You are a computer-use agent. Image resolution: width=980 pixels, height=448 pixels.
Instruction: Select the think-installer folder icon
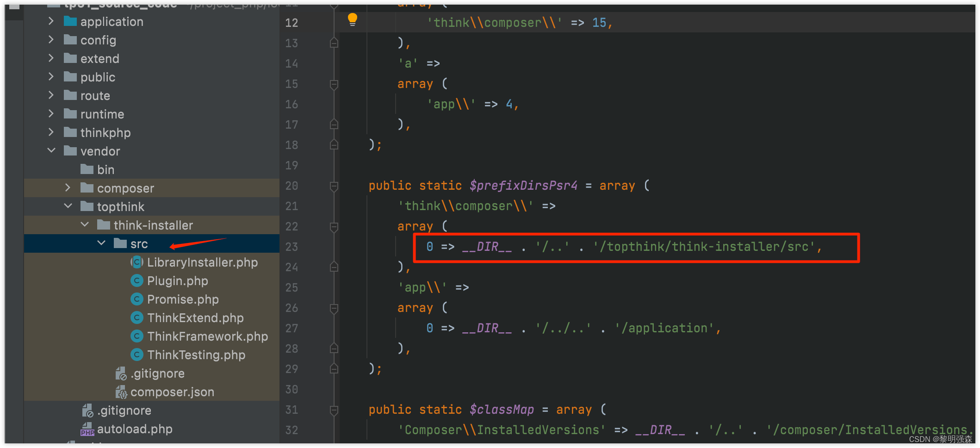[104, 224]
